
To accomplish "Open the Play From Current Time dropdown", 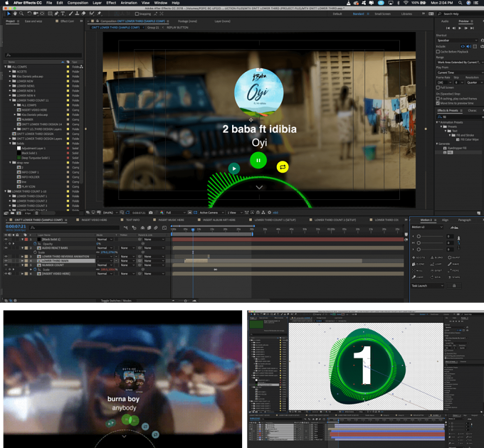I will click(459, 73).
